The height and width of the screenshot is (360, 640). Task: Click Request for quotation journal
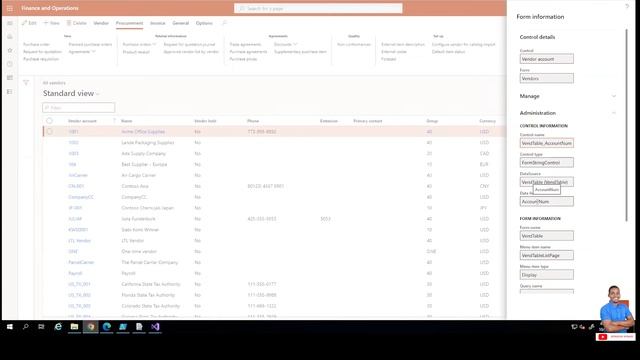(x=189, y=44)
